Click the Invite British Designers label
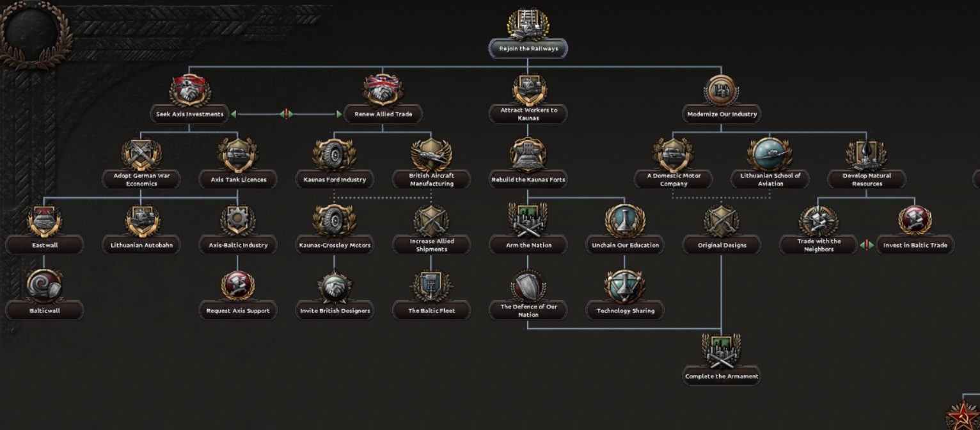980x430 pixels. tap(335, 311)
